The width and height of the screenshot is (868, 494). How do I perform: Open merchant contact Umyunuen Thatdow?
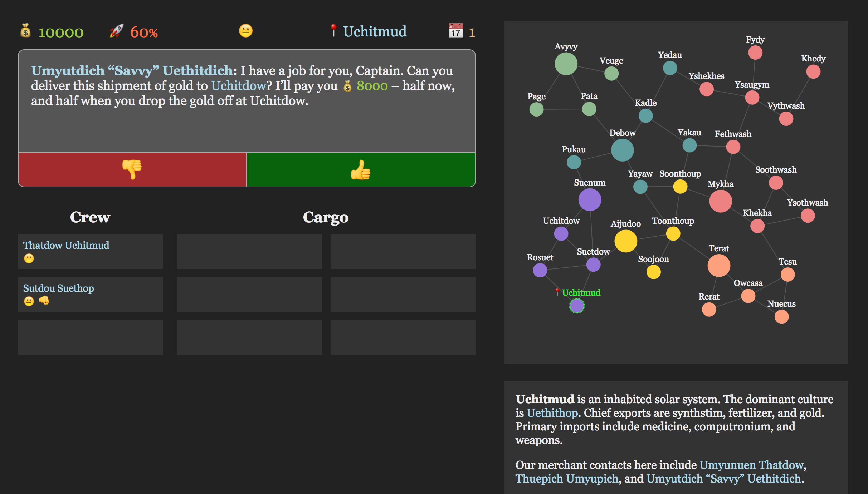[x=752, y=465]
